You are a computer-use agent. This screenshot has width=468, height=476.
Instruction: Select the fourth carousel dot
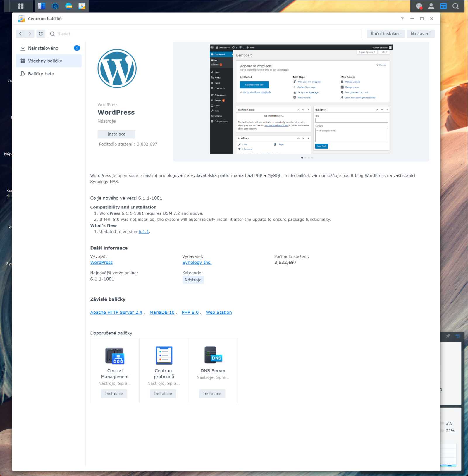pyautogui.click(x=312, y=158)
